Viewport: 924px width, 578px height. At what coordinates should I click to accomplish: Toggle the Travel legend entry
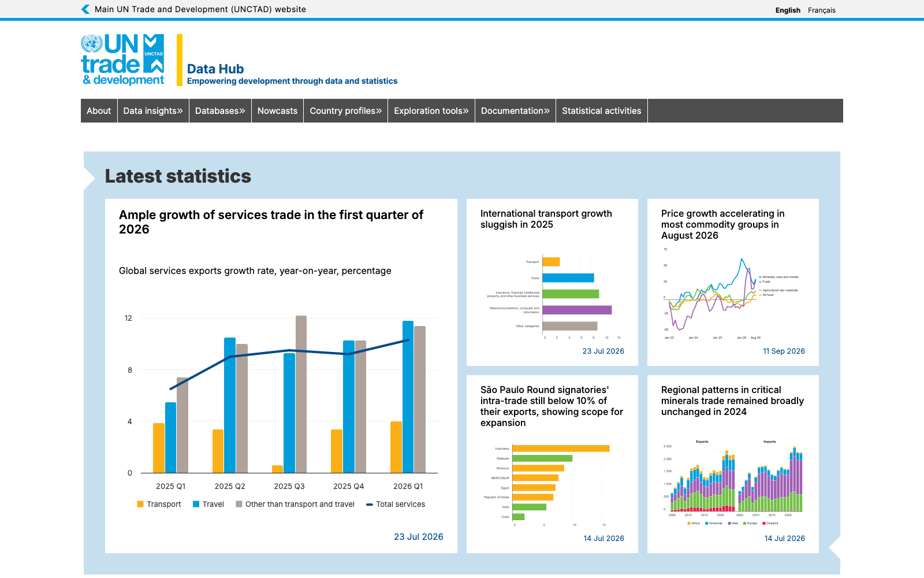208,504
